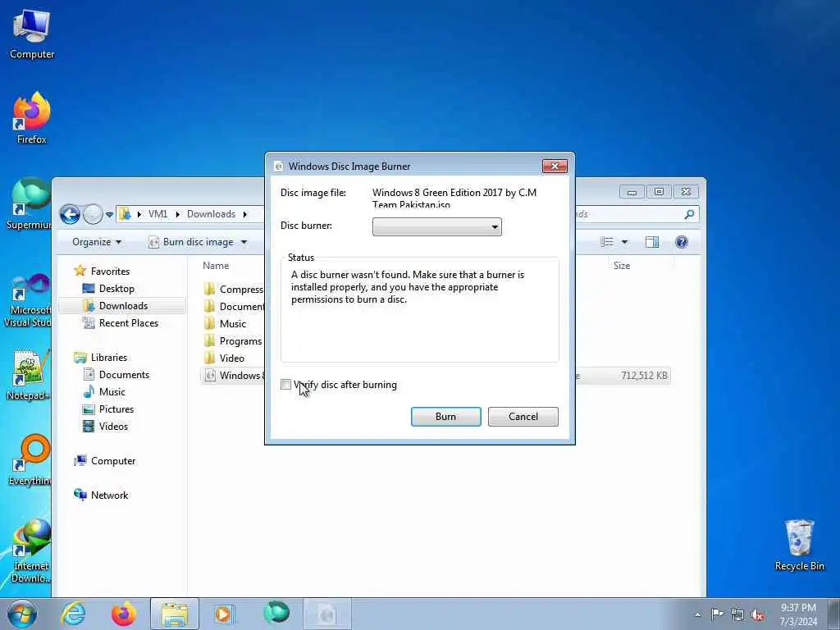
Task: Select the Video folder in file list
Action: click(225, 358)
